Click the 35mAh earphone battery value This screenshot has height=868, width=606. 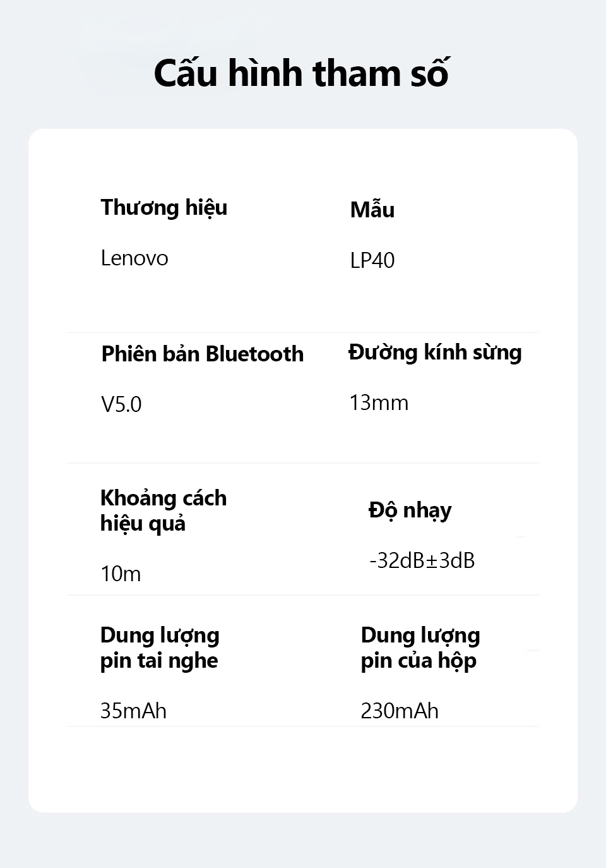coord(133,711)
